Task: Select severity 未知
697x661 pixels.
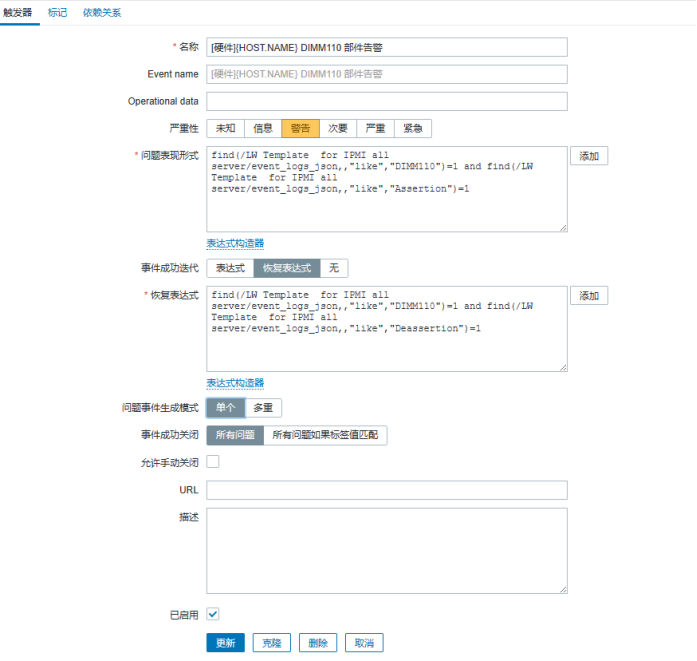Action: coord(225,128)
